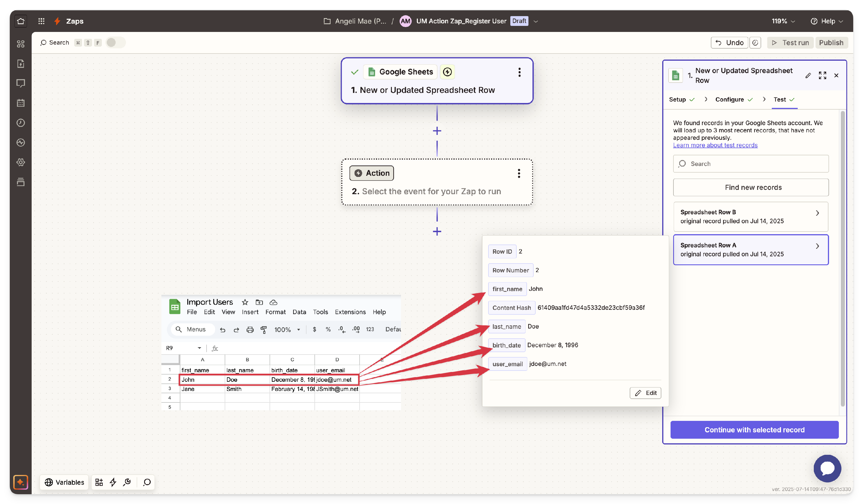The image size is (863, 504).
Task: Open the apps grid launcher
Action: coord(41,21)
